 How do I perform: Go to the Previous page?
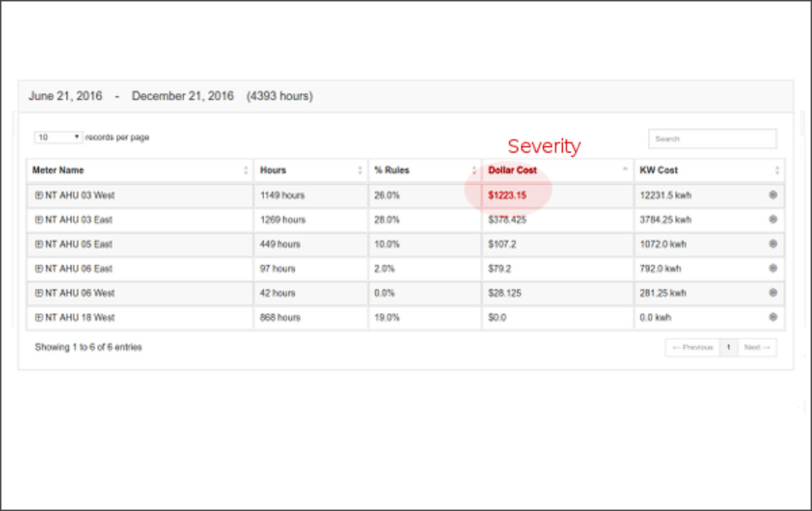(x=692, y=348)
